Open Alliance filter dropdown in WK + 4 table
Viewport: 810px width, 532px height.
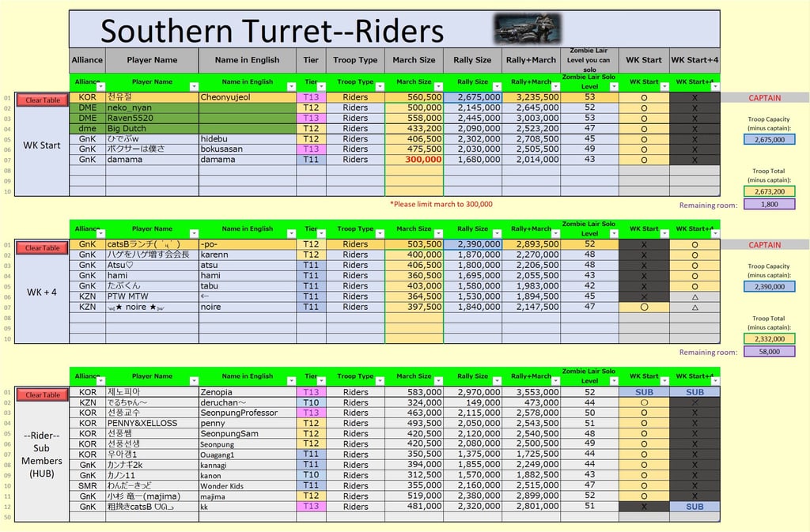click(x=100, y=234)
